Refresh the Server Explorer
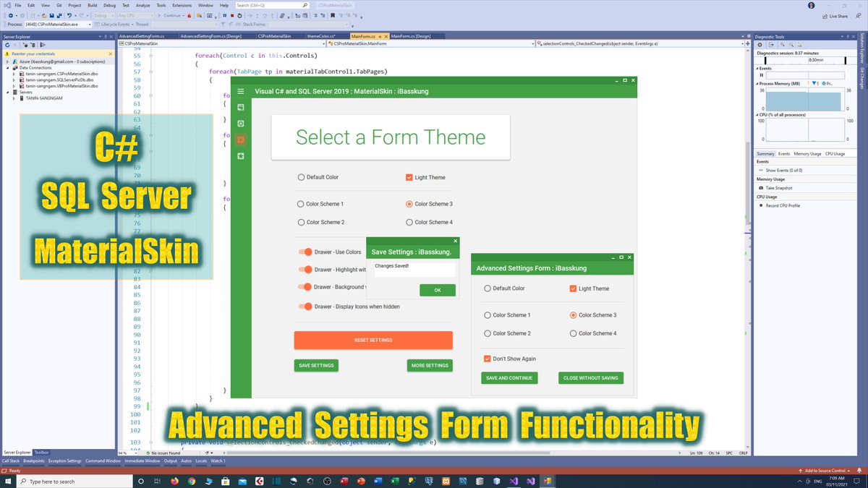 7,44
